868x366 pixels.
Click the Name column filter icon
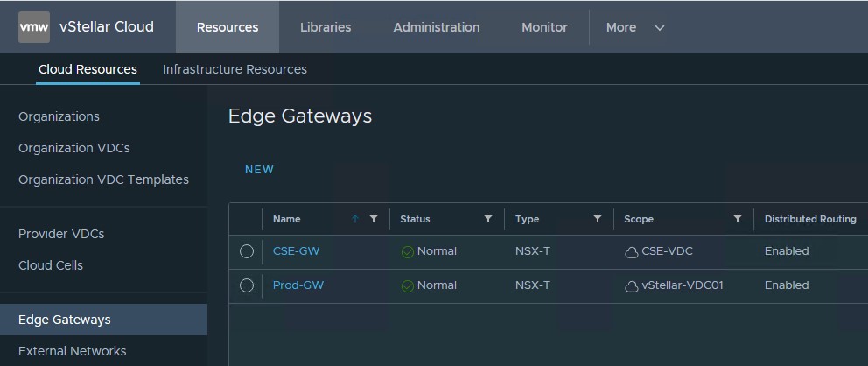point(374,219)
